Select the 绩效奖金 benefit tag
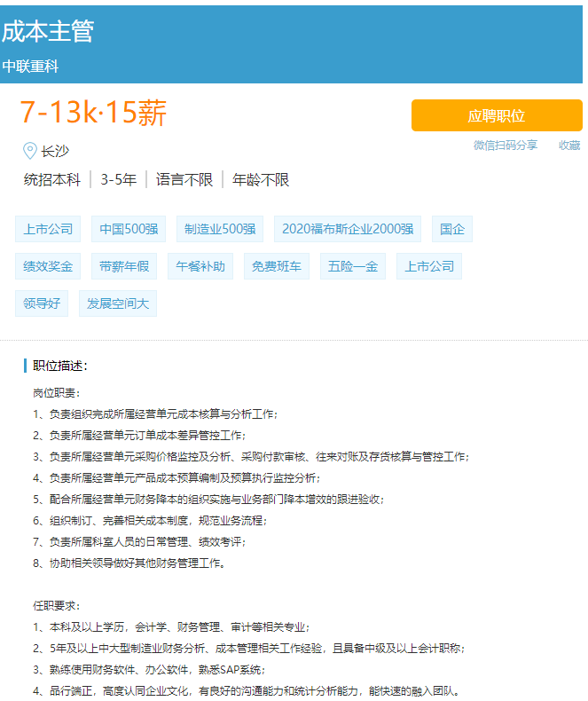The image size is (588, 701). pos(48,266)
